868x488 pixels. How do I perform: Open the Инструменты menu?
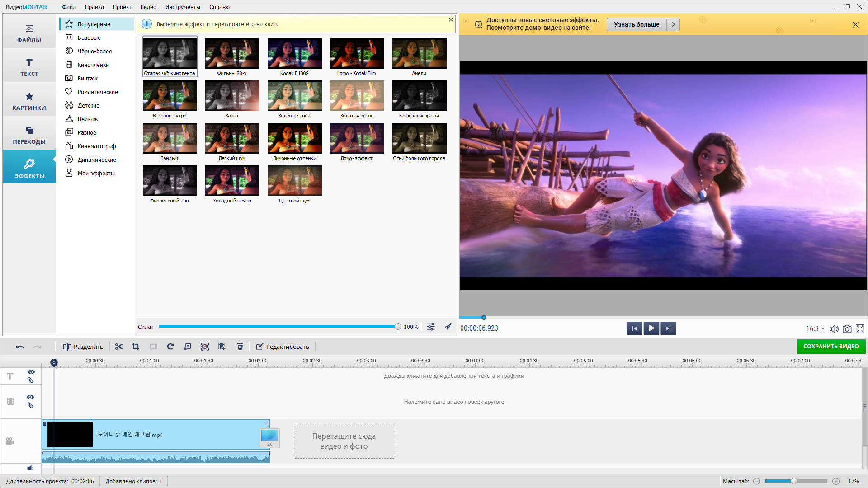coord(183,7)
